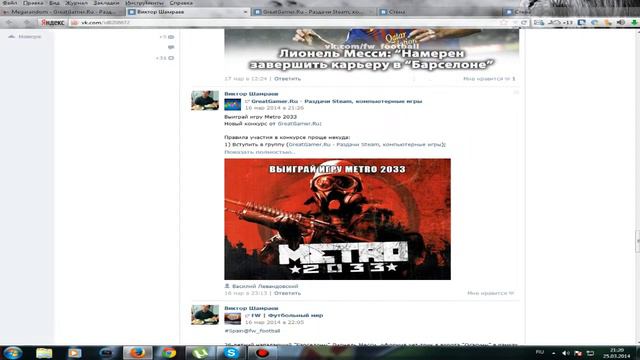
Task: Open the Закладки menu
Action: tap(106, 3)
